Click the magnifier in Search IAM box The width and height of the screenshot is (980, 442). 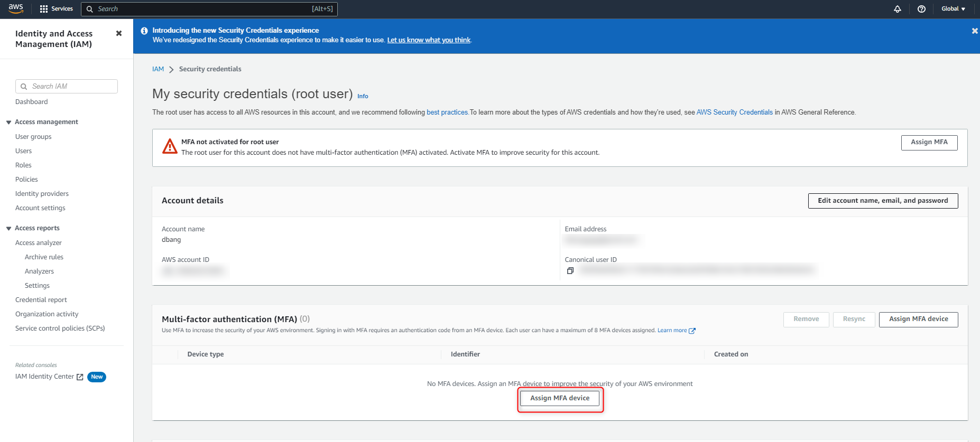(x=24, y=87)
